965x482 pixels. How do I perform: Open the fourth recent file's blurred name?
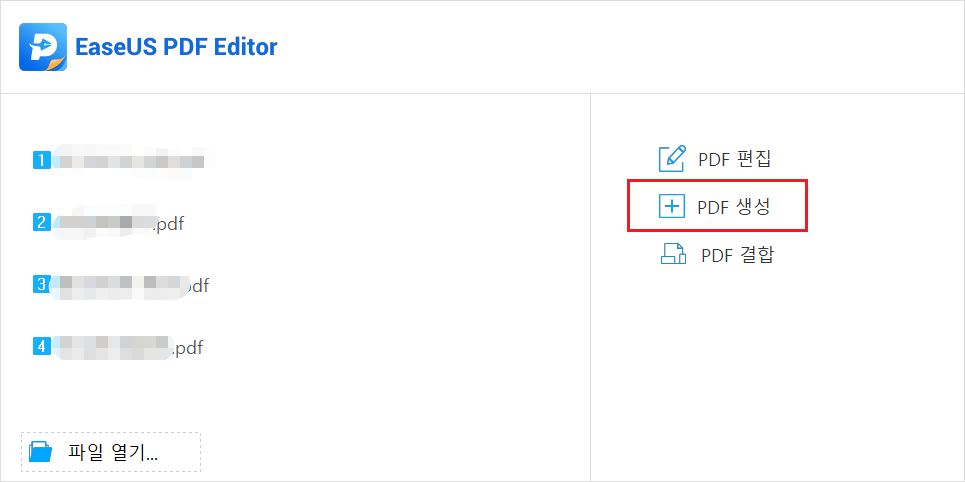(112, 347)
